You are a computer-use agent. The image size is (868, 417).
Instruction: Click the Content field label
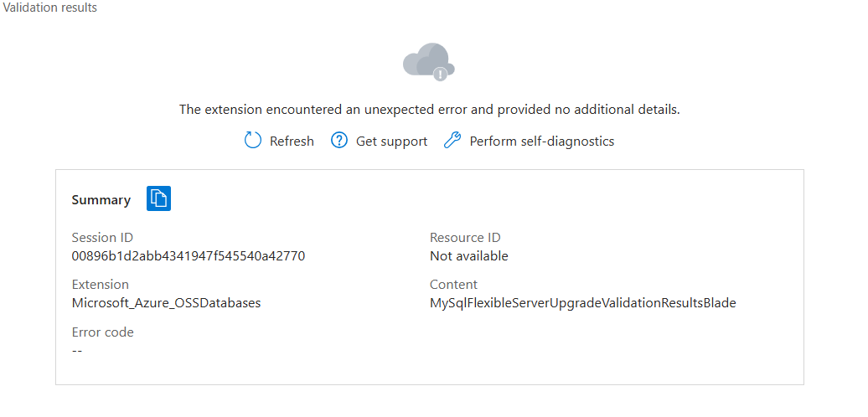(x=453, y=285)
